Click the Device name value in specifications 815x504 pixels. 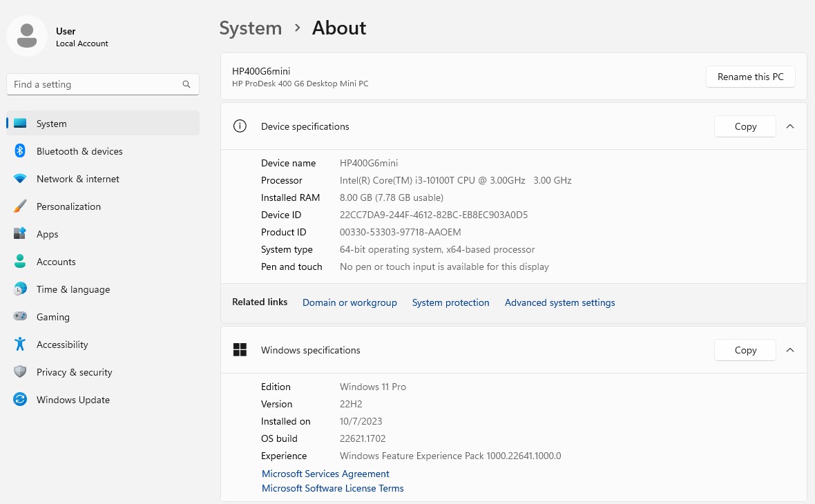[x=369, y=163]
